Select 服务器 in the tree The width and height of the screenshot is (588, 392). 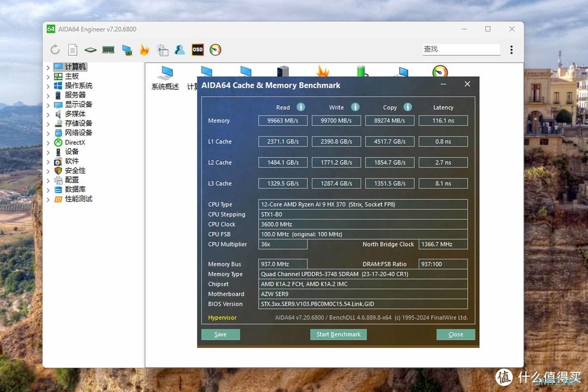(75, 95)
